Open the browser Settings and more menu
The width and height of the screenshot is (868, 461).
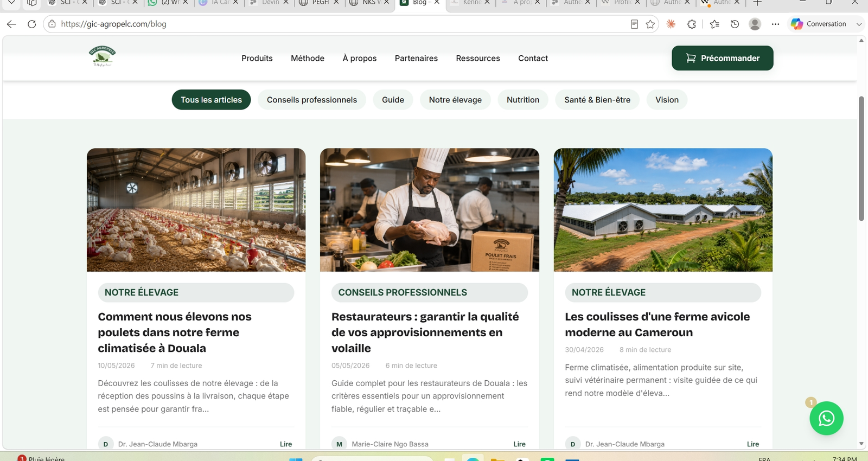coord(775,24)
